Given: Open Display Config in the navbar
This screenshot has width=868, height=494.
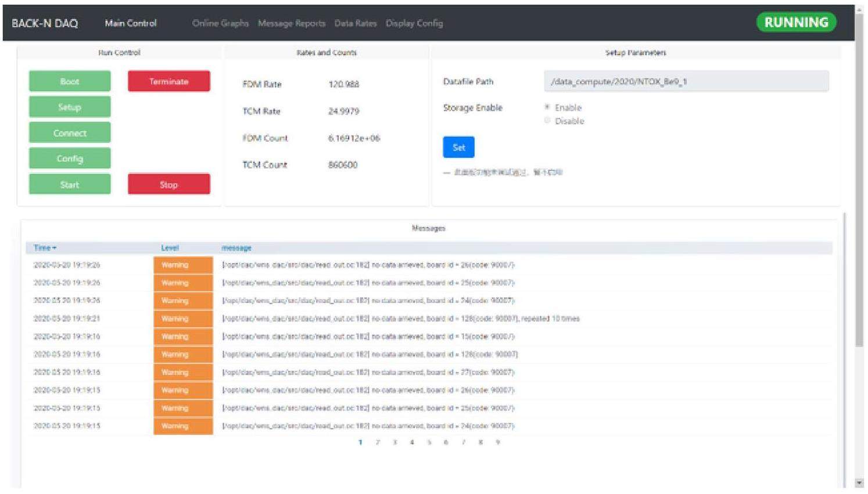Looking at the screenshot, I should coord(414,23).
